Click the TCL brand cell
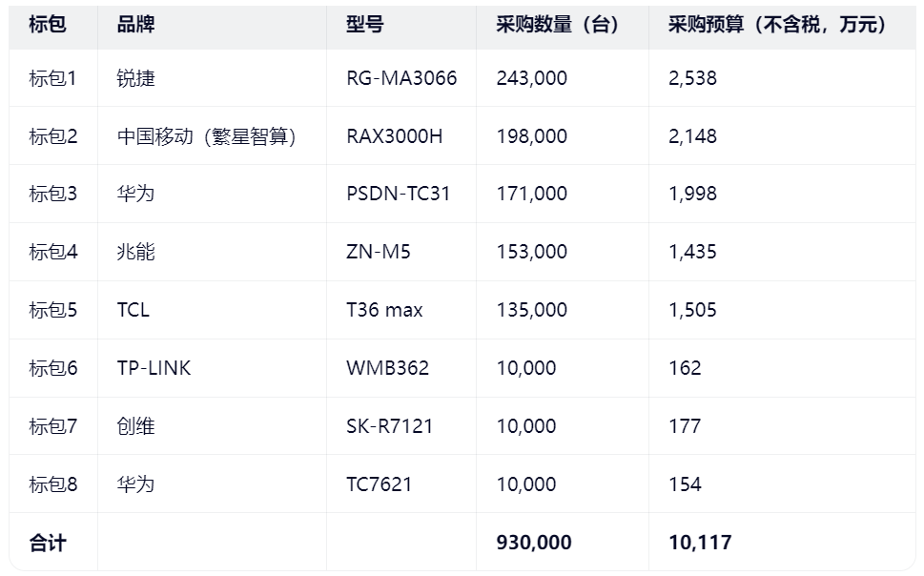This screenshot has height=576, width=924. [133, 310]
